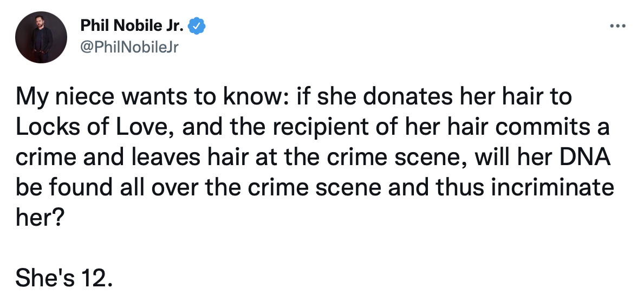Open Phil Nobile Jr.'s profile avatar
Screen dimensions: 644x308
(41, 37)
